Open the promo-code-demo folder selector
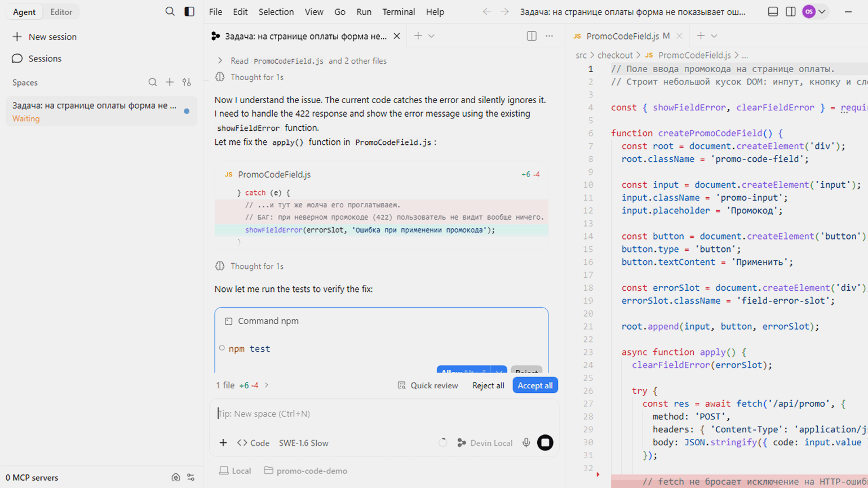Viewport: 868px width, 488px height. point(305,471)
